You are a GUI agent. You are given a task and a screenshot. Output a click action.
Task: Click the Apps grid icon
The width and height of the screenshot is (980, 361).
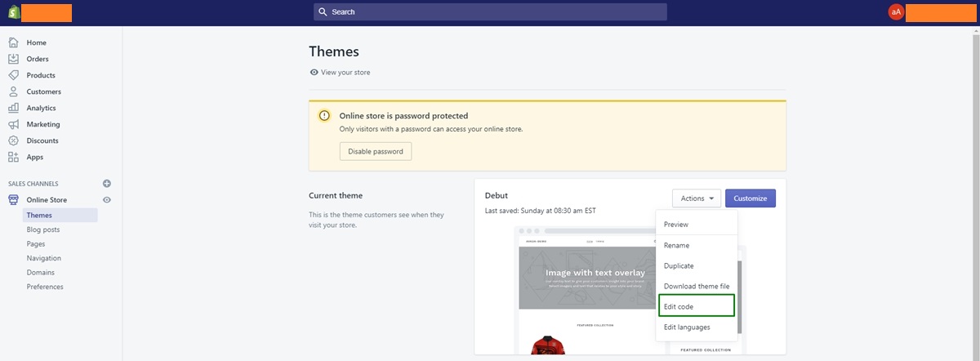(x=13, y=157)
